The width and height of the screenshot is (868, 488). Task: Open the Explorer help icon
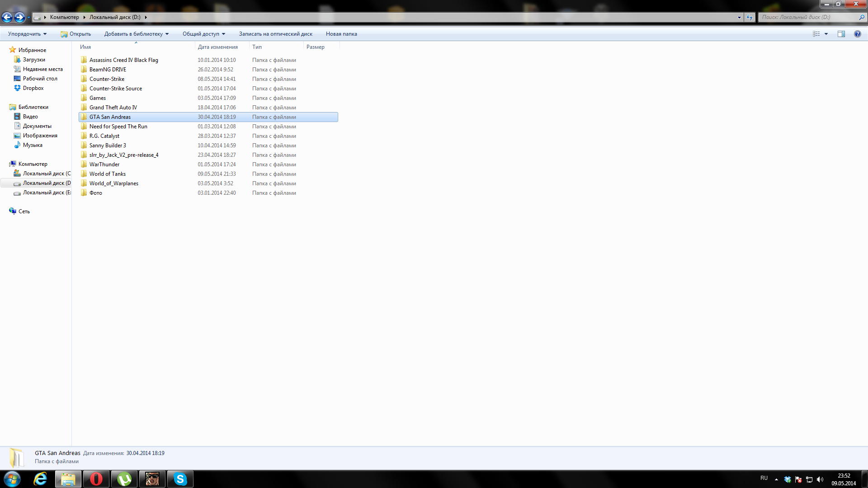(857, 34)
